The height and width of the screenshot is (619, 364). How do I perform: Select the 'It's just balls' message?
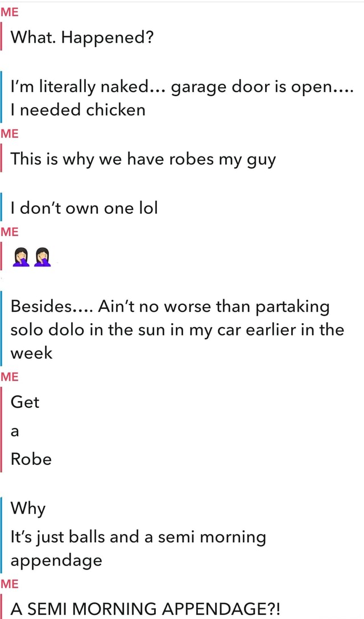coord(138,549)
